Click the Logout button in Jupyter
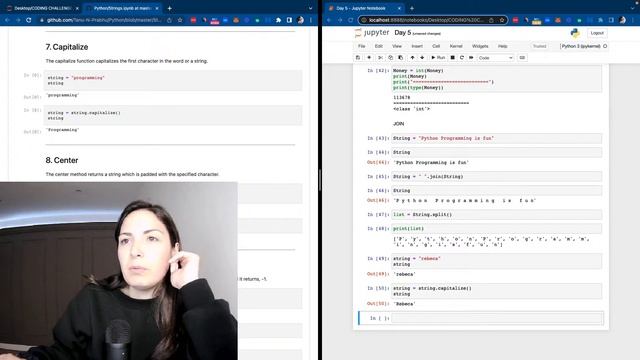 (x=597, y=33)
